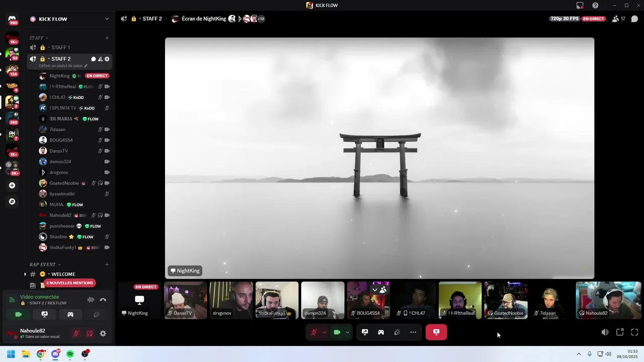Open Chrome from taskbar

41,354
